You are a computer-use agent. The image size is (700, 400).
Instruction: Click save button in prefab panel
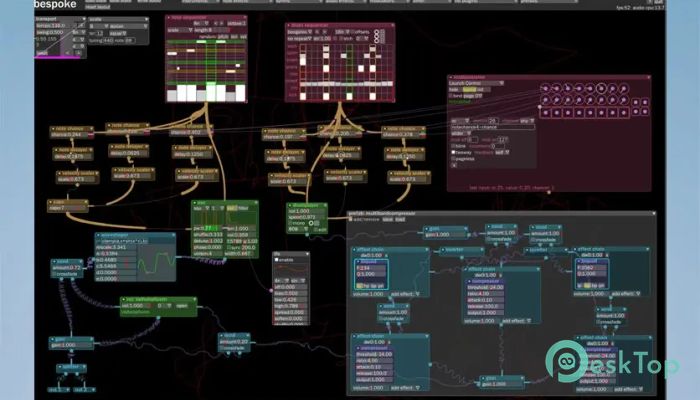pyautogui.click(x=388, y=220)
